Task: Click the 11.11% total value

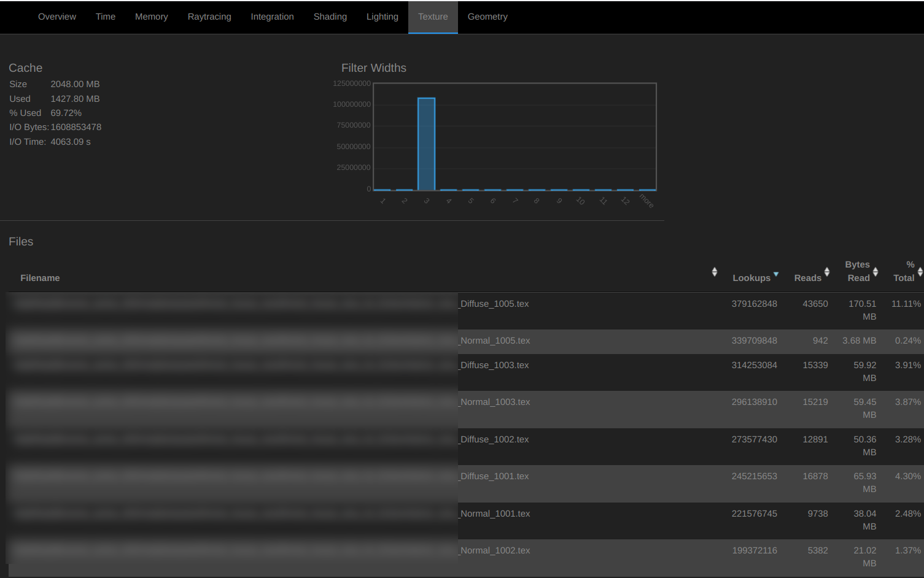Action: click(906, 304)
